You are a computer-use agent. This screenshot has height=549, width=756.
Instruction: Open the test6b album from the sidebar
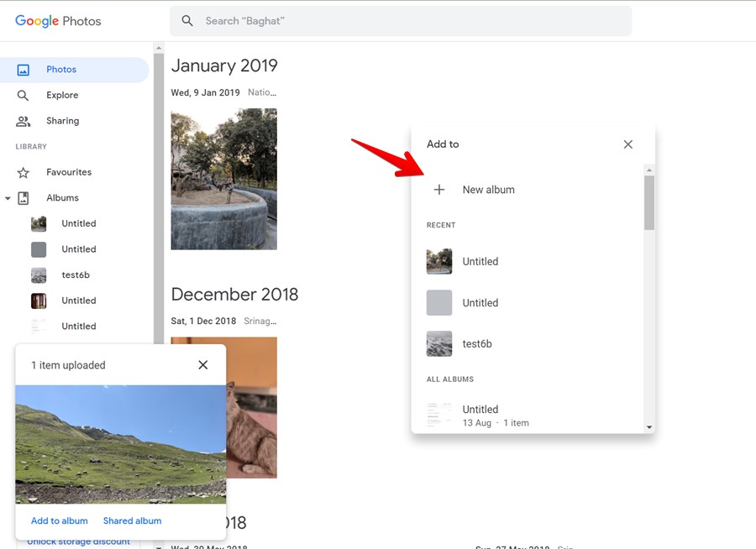(75, 274)
